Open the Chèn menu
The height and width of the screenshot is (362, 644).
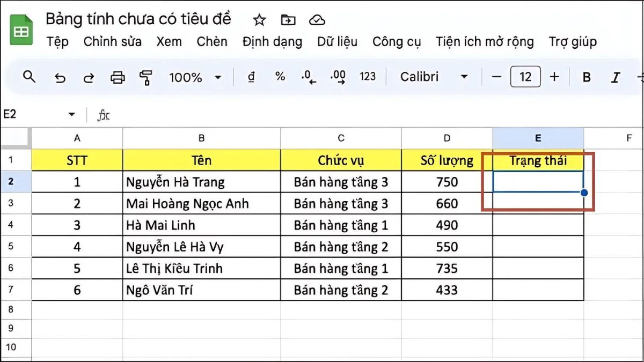coord(212,42)
